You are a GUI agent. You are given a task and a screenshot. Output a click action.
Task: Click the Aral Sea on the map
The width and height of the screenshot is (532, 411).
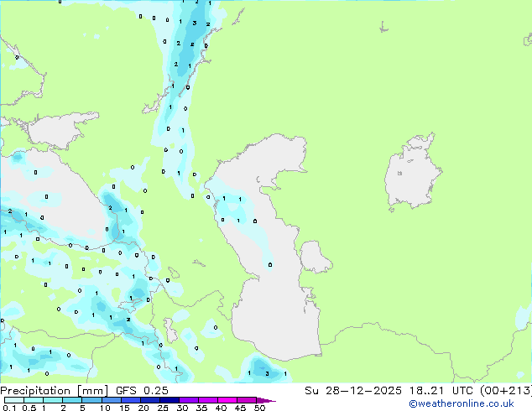[x=412, y=171]
